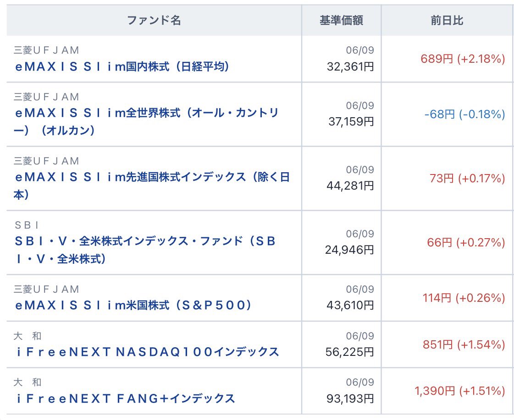Open iFreeNEXT FANG+インデックス link
Screen dimensions: 514x420
tap(126, 398)
